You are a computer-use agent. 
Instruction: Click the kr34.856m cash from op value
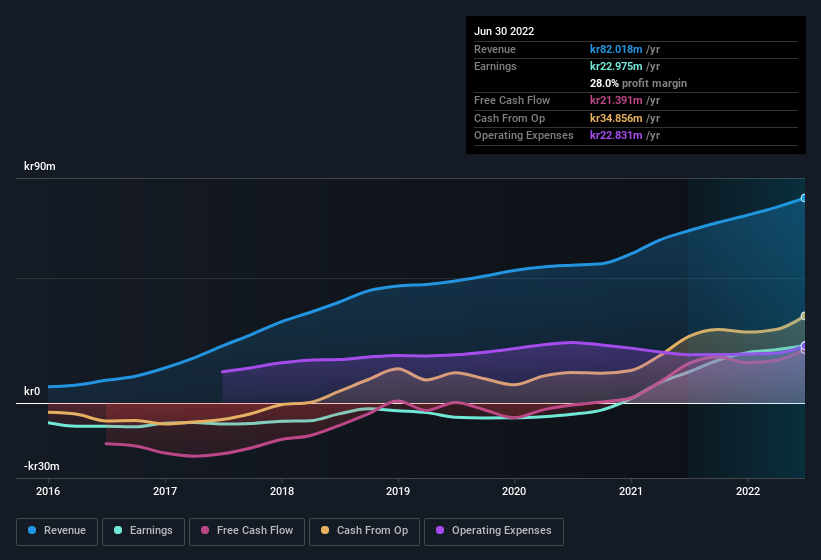pyautogui.click(x=616, y=118)
